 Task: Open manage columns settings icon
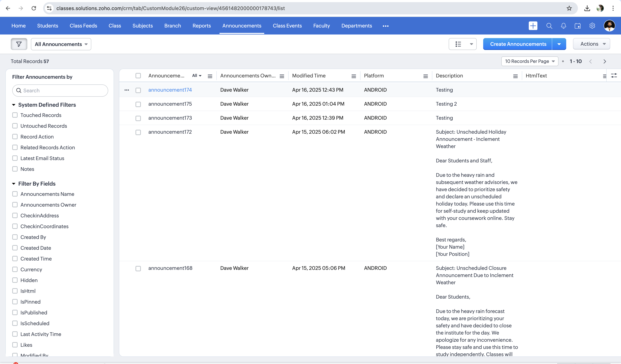point(614,75)
